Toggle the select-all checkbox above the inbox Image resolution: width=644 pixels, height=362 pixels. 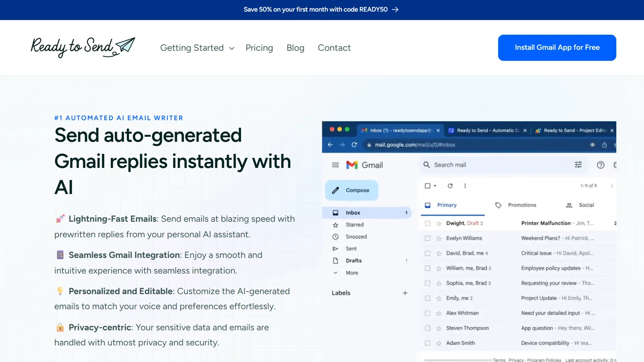[x=428, y=186]
